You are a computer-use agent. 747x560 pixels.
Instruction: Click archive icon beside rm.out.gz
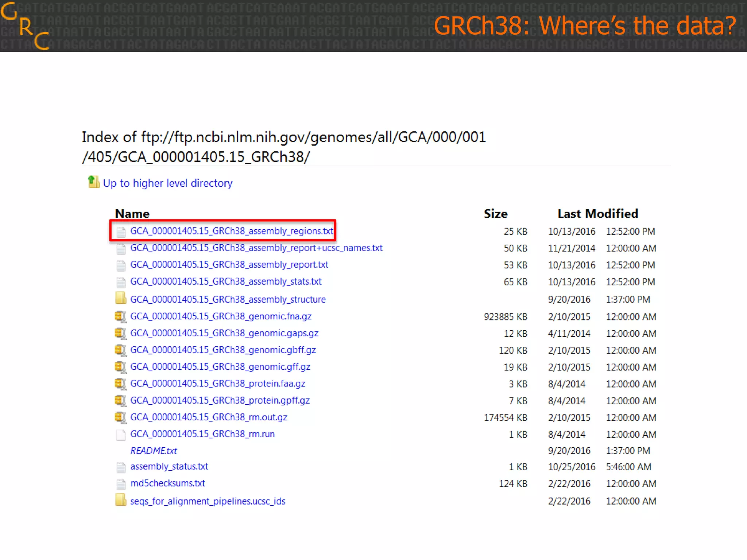pos(121,417)
